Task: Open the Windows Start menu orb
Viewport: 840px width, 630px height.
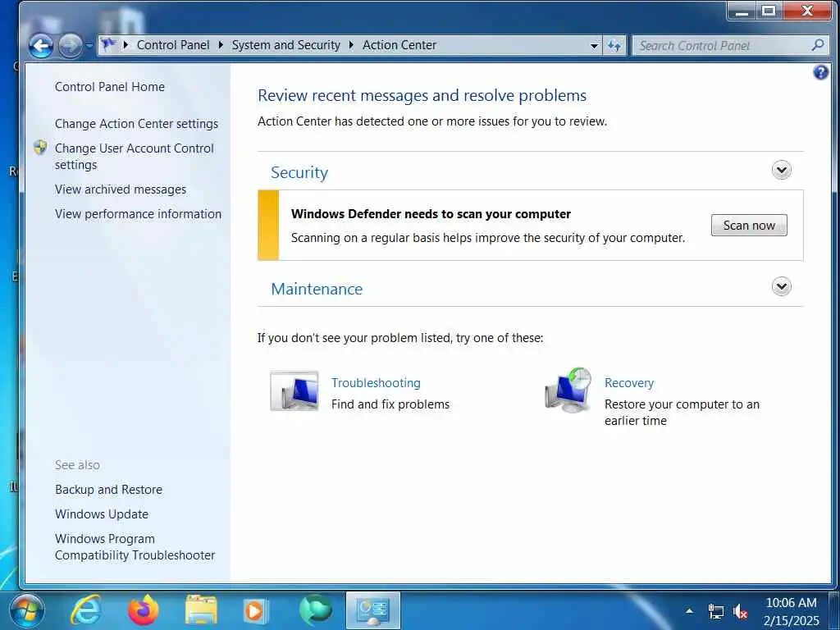Action: pos(27,610)
